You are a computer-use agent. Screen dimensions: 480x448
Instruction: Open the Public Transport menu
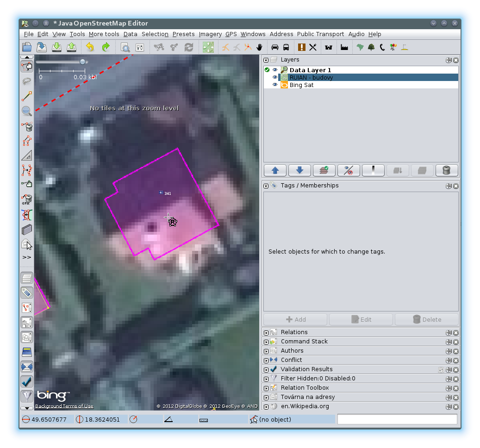pyautogui.click(x=320, y=34)
